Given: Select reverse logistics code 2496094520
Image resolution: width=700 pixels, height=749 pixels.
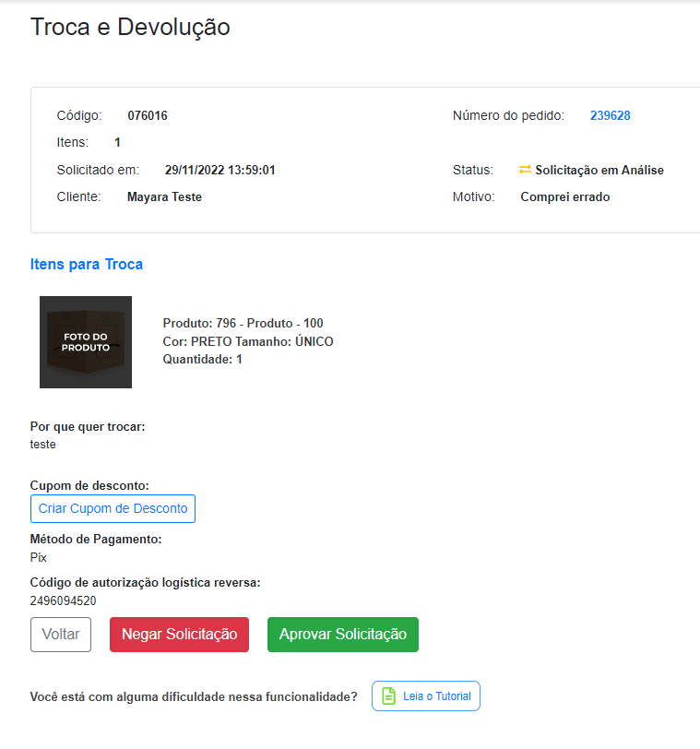Looking at the screenshot, I should coord(63,600).
